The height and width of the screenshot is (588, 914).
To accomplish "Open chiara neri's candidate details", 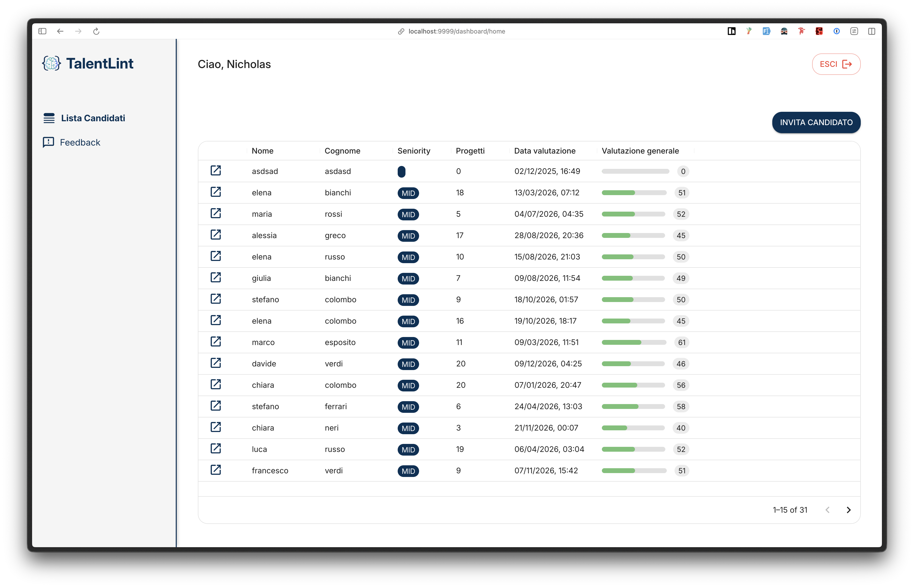I will (216, 428).
